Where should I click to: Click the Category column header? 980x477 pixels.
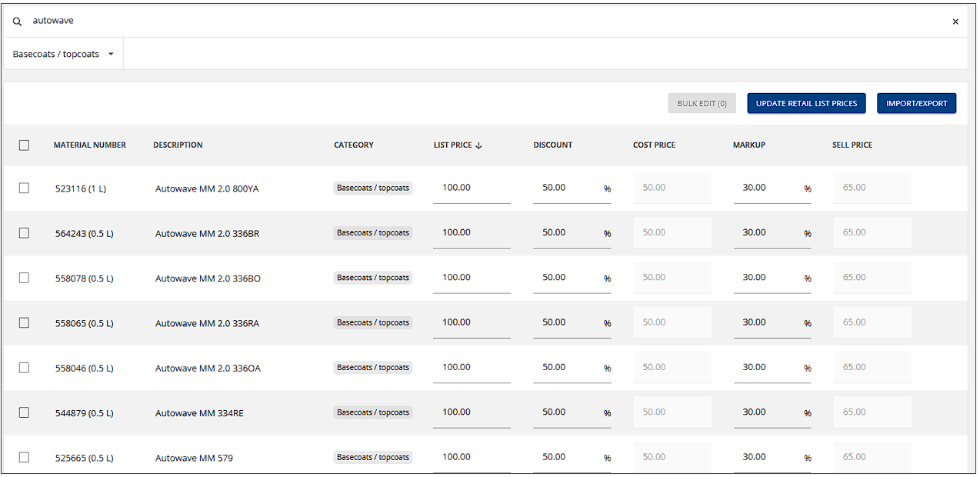coord(354,145)
